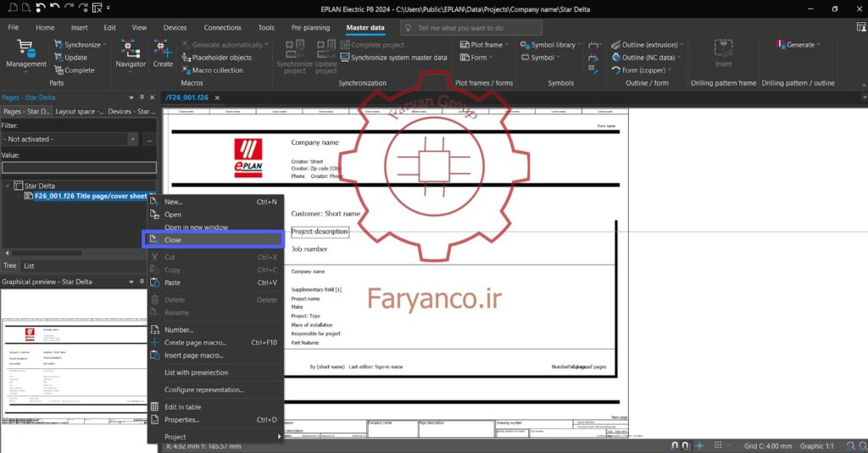Select F26_001.f26 Title page tree item
The image size is (868, 453).
coord(91,196)
